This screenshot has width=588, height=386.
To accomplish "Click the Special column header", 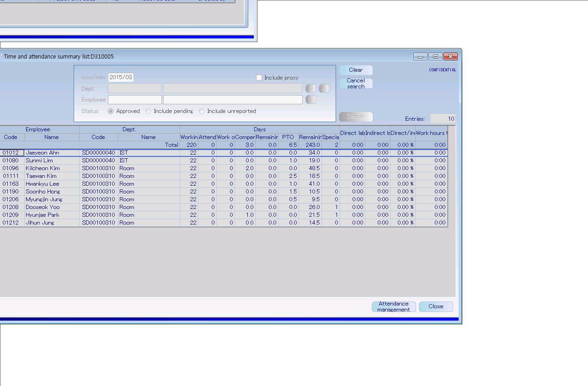I will pyautogui.click(x=331, y=137).
